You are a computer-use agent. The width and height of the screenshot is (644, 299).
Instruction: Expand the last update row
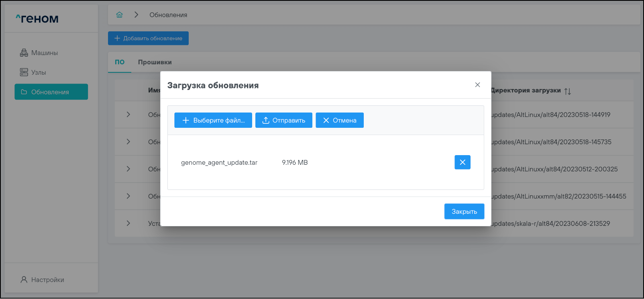pyautogui.click(x=128, y=223)
